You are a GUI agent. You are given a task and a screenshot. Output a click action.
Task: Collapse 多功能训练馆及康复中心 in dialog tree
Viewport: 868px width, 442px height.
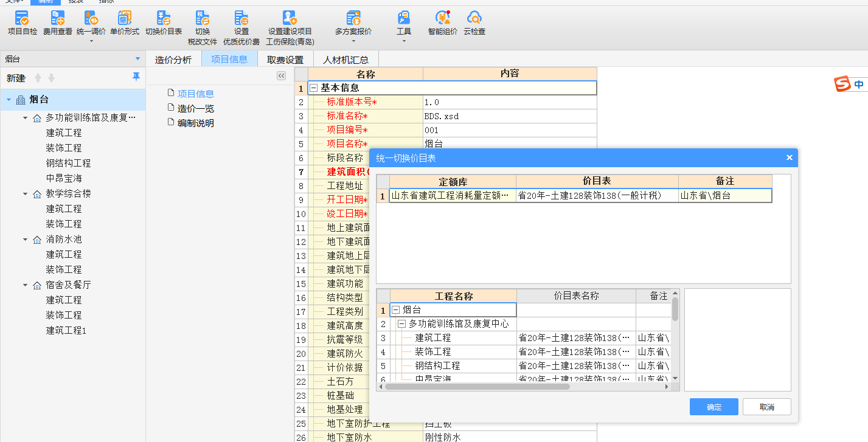click(x=401, y=324)
